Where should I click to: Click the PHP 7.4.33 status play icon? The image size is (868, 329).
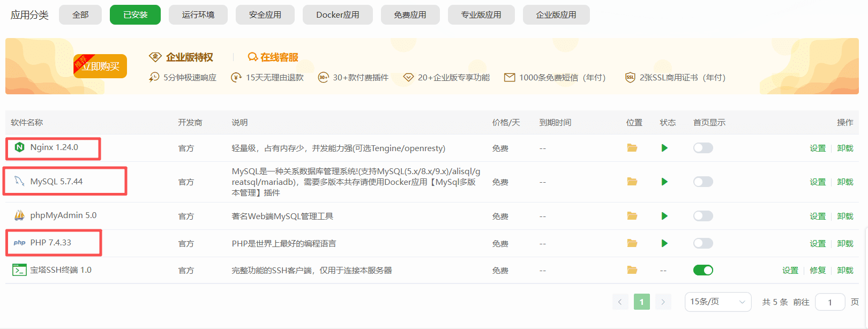click(x=664, y=243)
